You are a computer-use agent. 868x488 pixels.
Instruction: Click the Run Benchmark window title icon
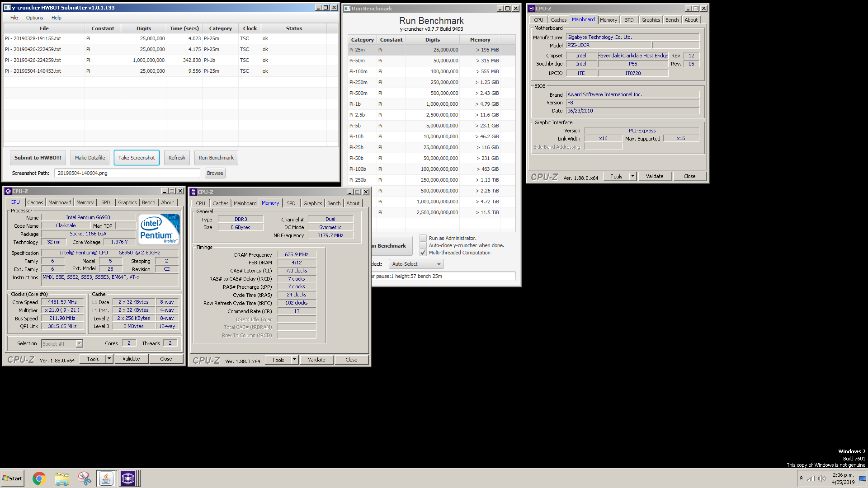pos(347,9)
